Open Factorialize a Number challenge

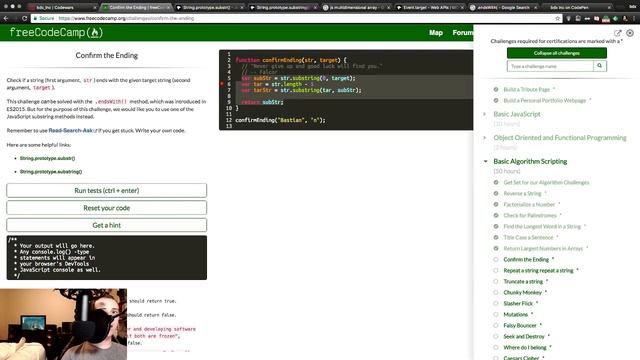pos(529,204)
